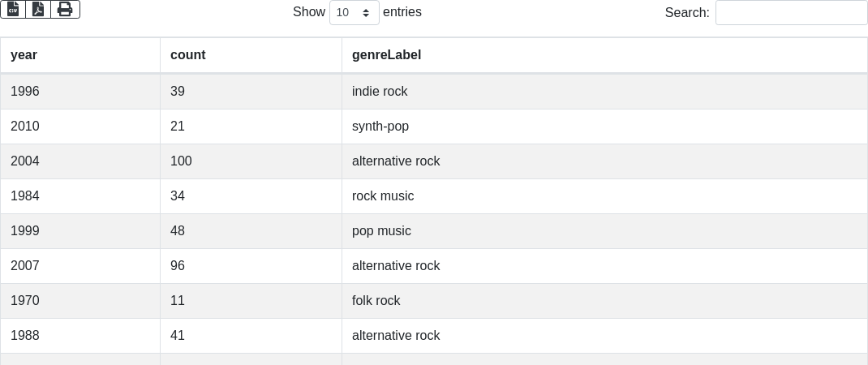Viewport: 868px width, 365px height.
Task: Click the PDF export icon
Action: pyautogui.click(x=38, y=9)
